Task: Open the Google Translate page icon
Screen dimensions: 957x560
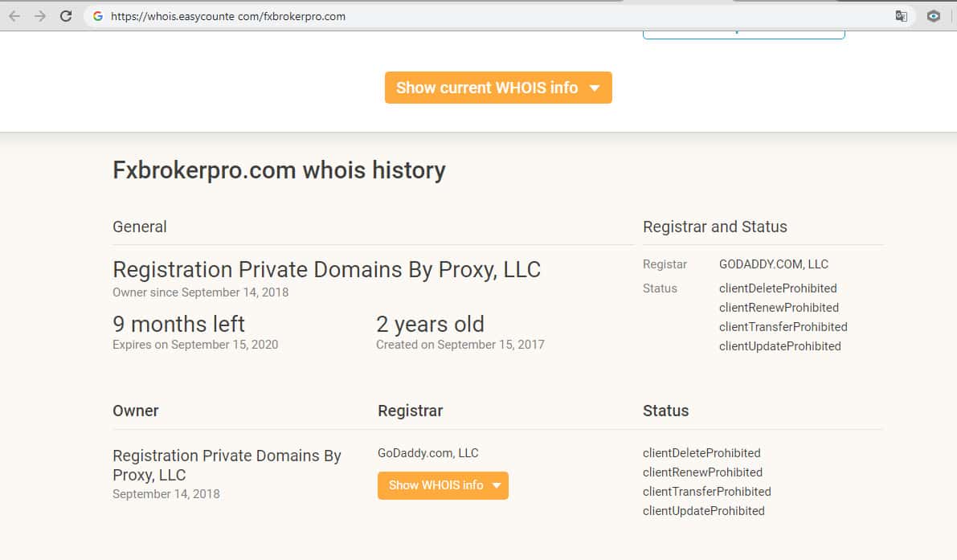Action: coord(902,16)
